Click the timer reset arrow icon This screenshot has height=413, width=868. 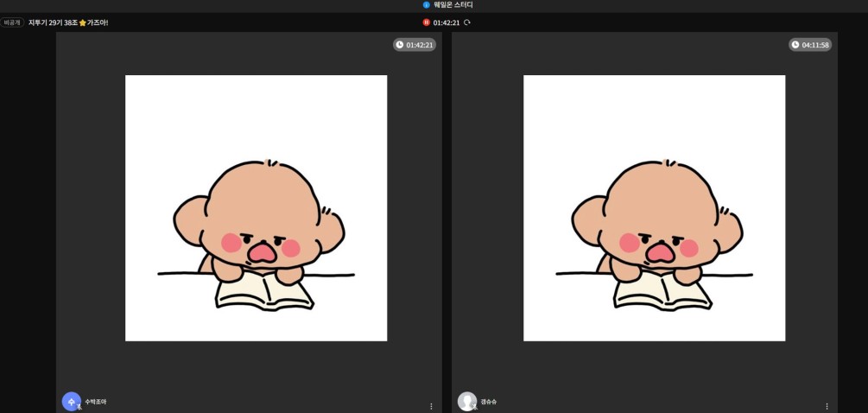click(467, 22)
